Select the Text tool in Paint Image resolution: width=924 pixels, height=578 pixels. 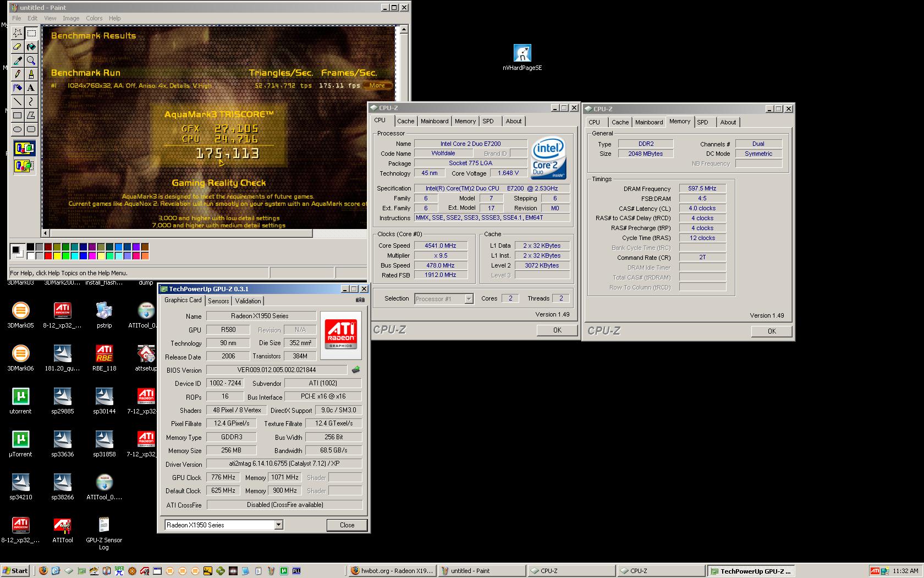point(31,88)
